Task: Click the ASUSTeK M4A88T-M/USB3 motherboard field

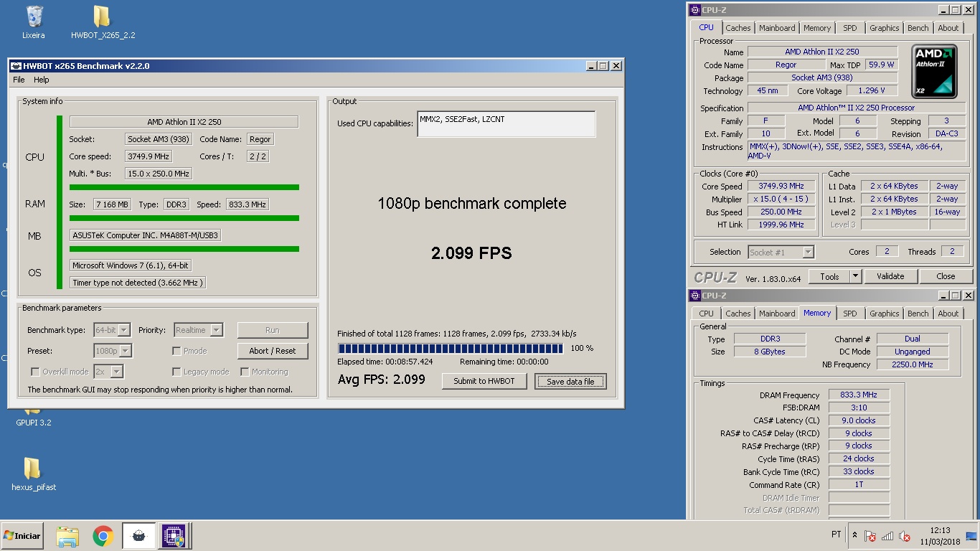Action: click(145, 235)
